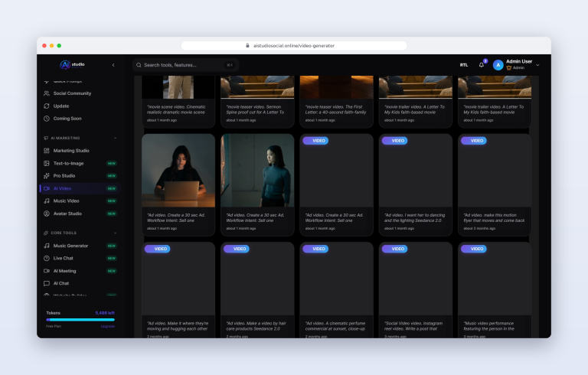Click the AI studio logo
Screen dimensions: 588x375
coord(73,65)
